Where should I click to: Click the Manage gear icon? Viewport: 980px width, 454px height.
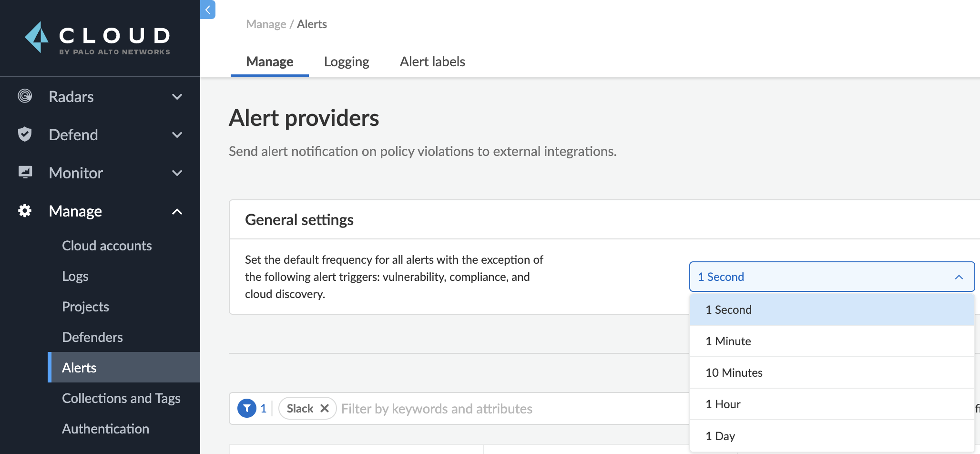pos(25,211)
